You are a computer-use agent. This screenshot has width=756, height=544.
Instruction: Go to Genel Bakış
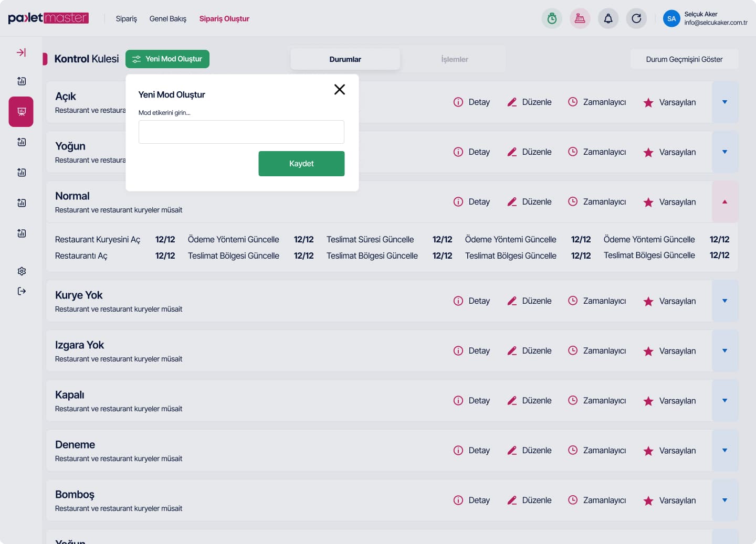click(168, 19)
